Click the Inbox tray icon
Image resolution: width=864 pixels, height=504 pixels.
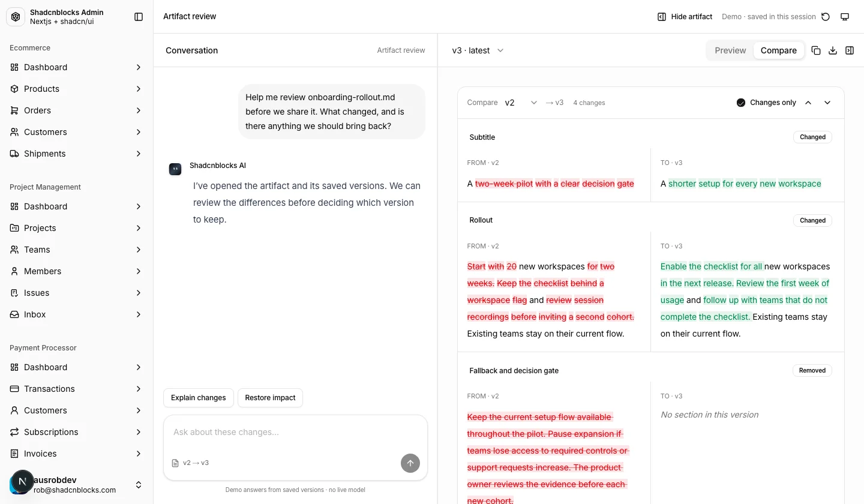click(14, 314)
